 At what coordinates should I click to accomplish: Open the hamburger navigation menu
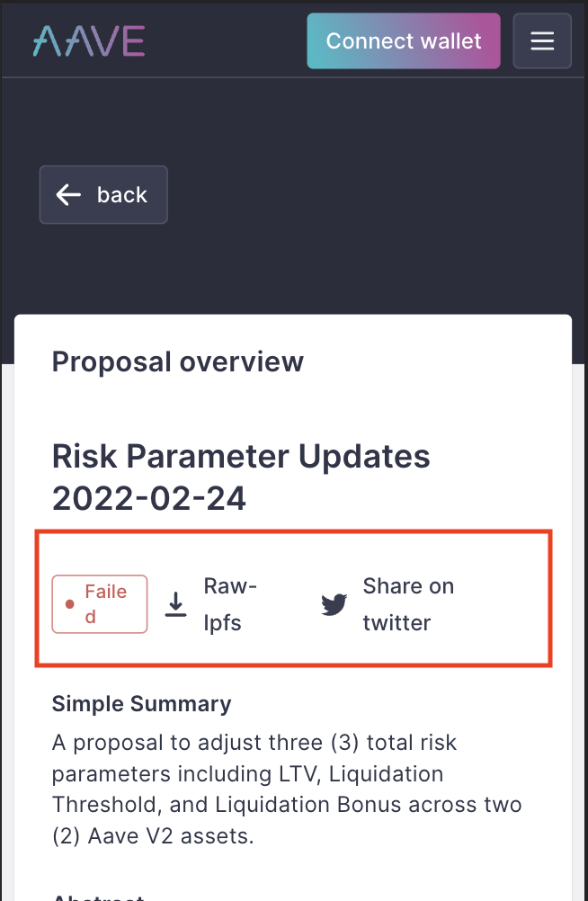click(x=542, y=40)
